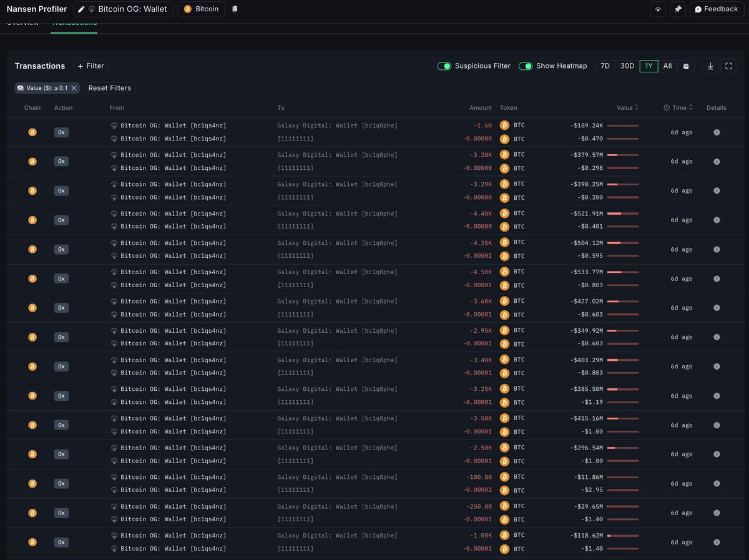
Task: Click the eye watch icon in the header
Action: (658, 9)
